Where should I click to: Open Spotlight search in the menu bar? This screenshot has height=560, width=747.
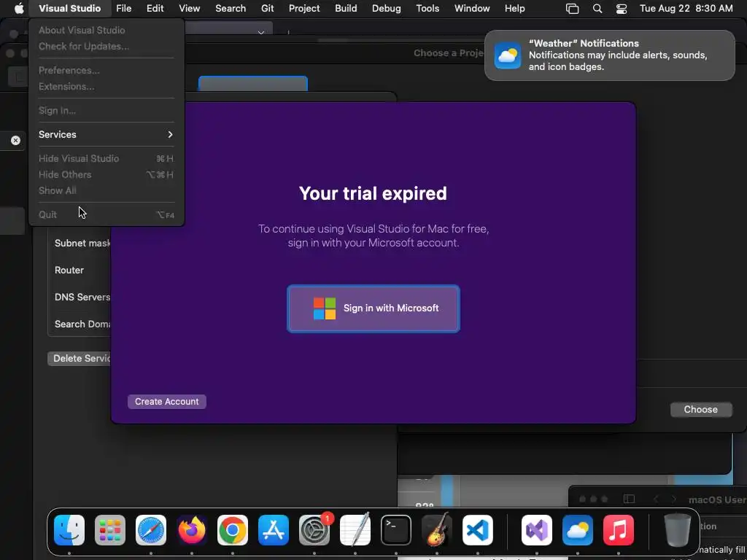(x=597, y=9)
